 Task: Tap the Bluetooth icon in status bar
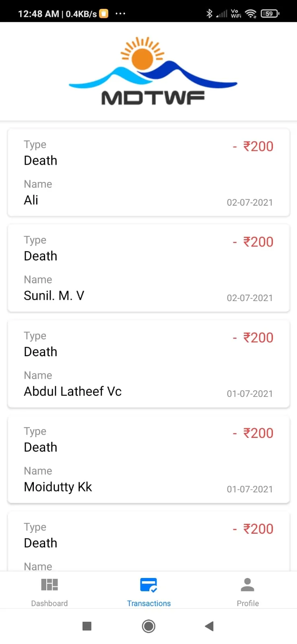coord(209,14)
